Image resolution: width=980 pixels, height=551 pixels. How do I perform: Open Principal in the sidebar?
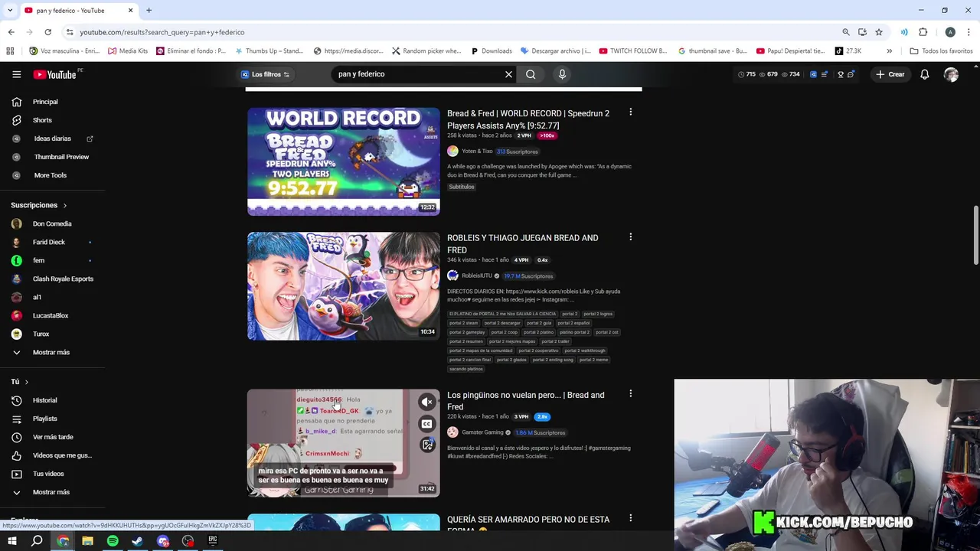pos(45,102)
